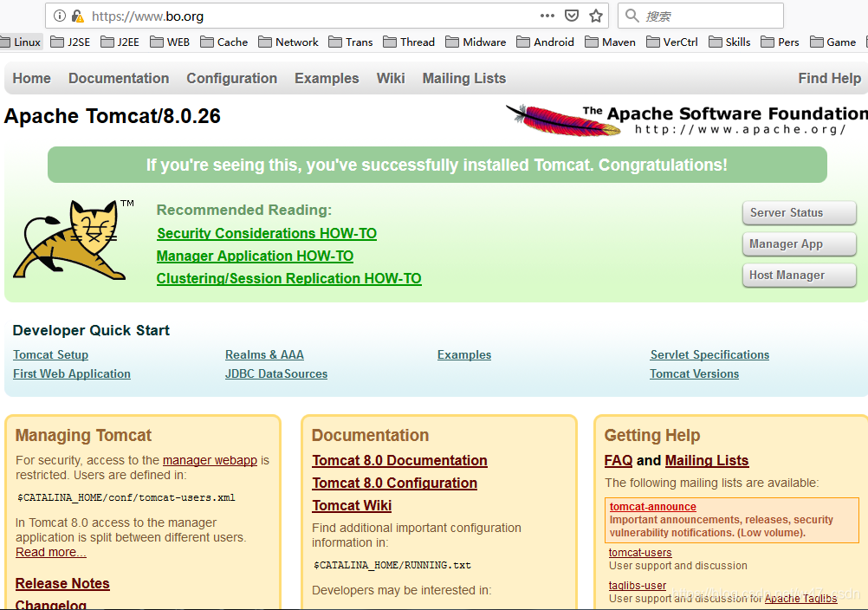868x610 pixels.
Task: Open Mailing Lists in the navigation bar
Action: (464, 79)
